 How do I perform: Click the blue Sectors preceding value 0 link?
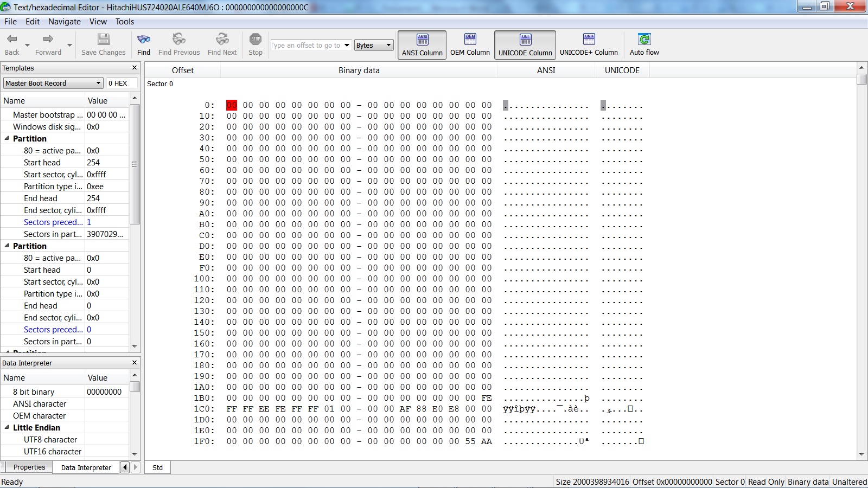click(x=89, y=329)
